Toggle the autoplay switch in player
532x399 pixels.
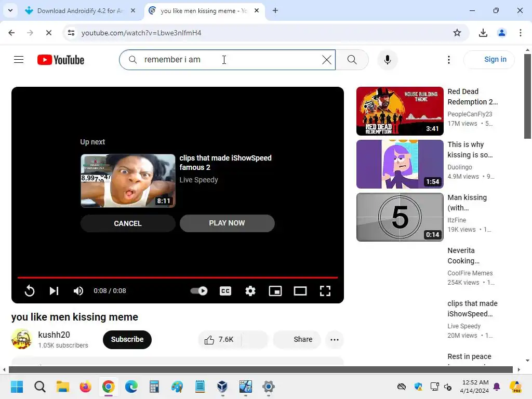click(199, 291)
